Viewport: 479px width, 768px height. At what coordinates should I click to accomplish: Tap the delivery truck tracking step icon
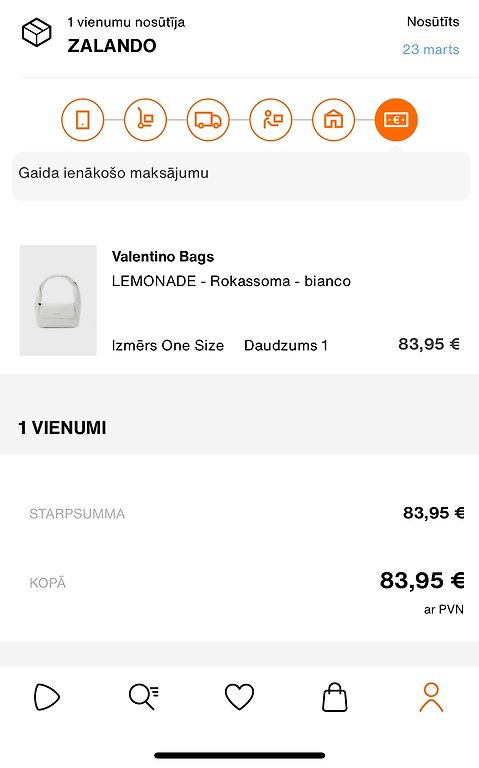(208, 120)
